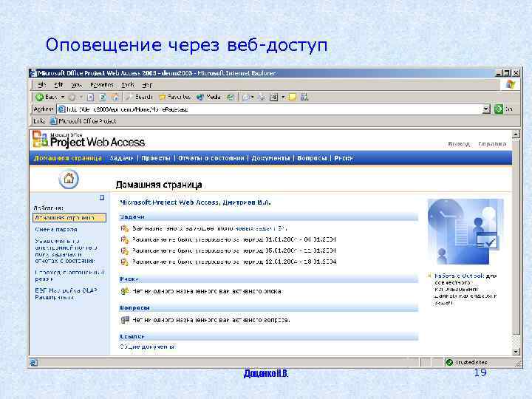Click the Project Web Access logo icon
532x399 pixels.
click(40, 140)
